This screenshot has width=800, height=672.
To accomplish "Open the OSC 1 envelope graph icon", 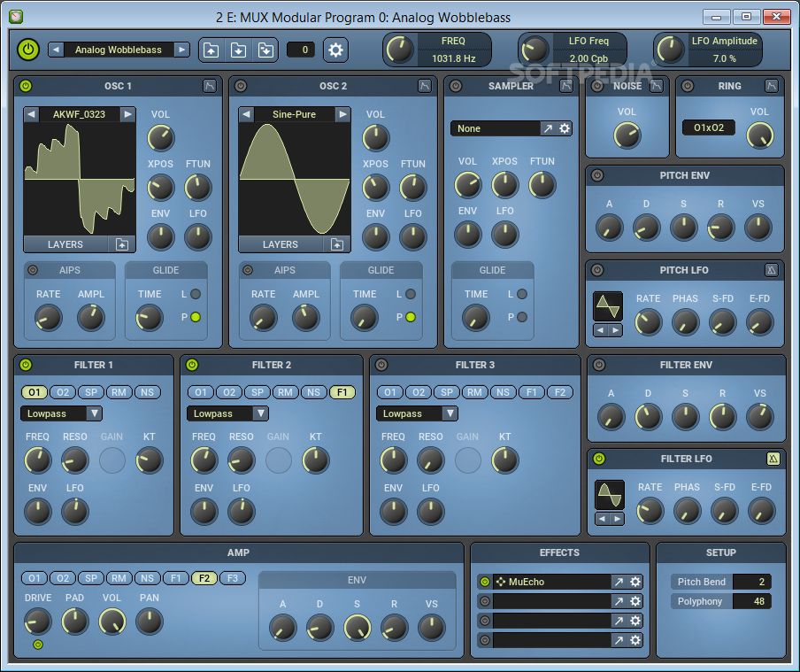I will pos(210,86).
